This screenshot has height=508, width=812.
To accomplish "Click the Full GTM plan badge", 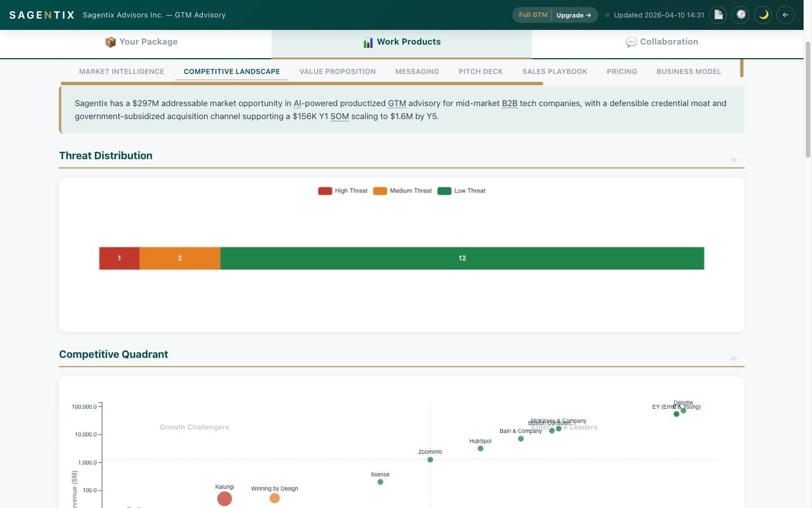I will coord(533,15).
